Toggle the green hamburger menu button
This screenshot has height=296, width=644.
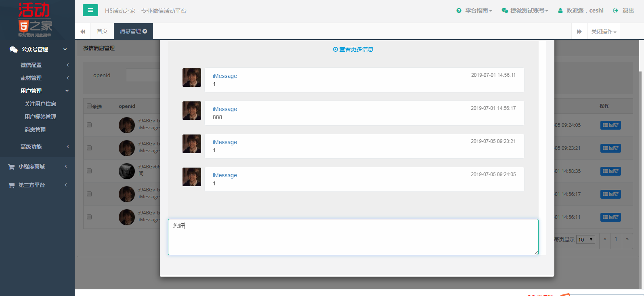click(x=90, y=10)
